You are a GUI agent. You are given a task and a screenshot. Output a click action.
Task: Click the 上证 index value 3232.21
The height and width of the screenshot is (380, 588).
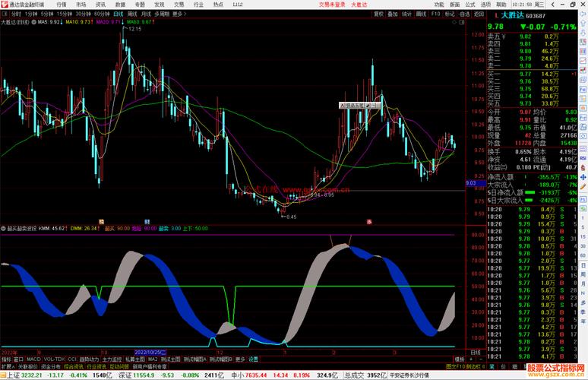pyautogui.click(x=31, y=375)
